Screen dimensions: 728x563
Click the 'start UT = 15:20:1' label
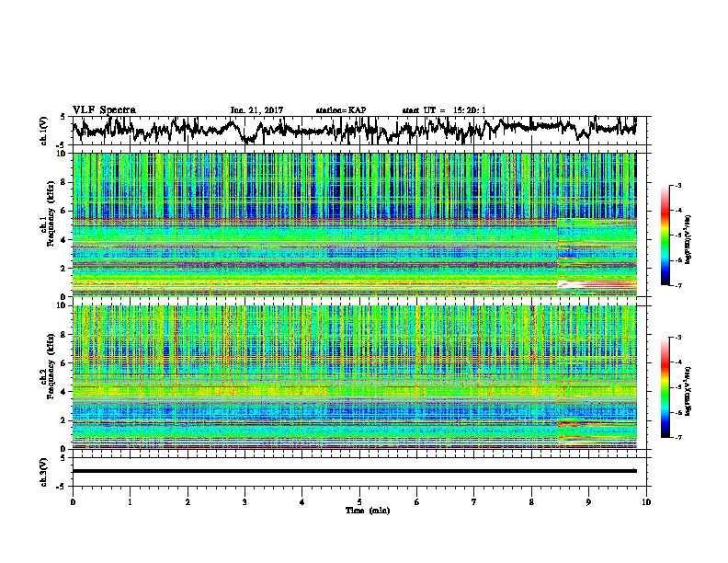(444, 110)
